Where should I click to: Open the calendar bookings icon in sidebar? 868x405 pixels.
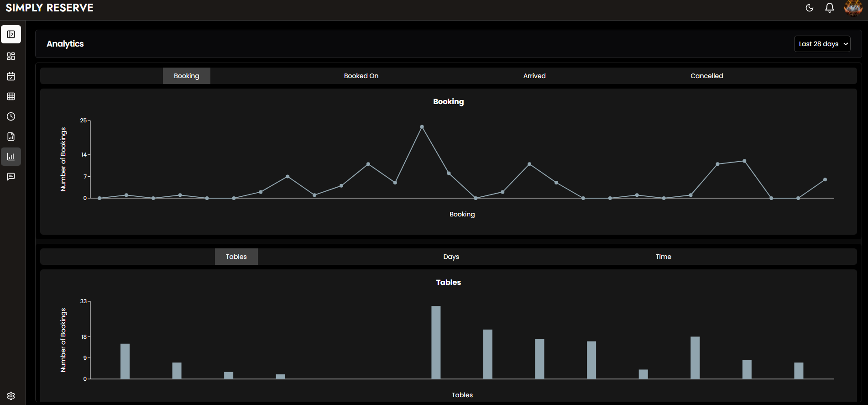tap(11, 76)
